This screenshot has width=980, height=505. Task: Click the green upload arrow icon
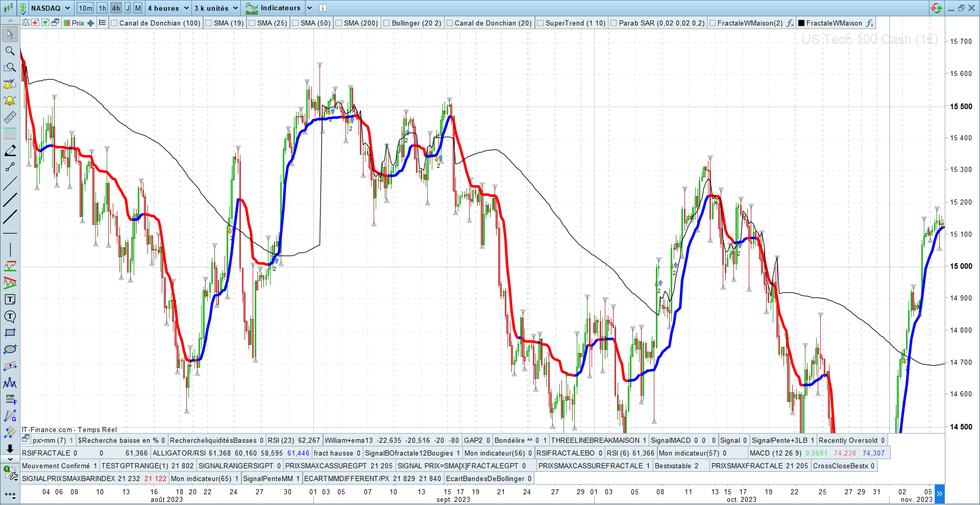45,22
